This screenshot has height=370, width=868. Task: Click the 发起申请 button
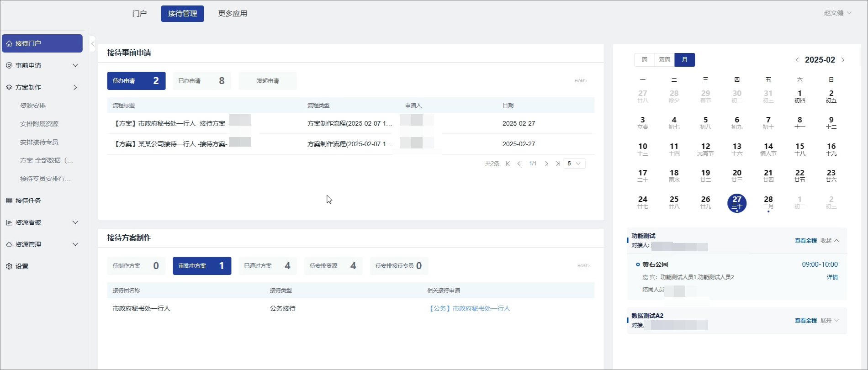pyautogui.click(x=268, y=81)
